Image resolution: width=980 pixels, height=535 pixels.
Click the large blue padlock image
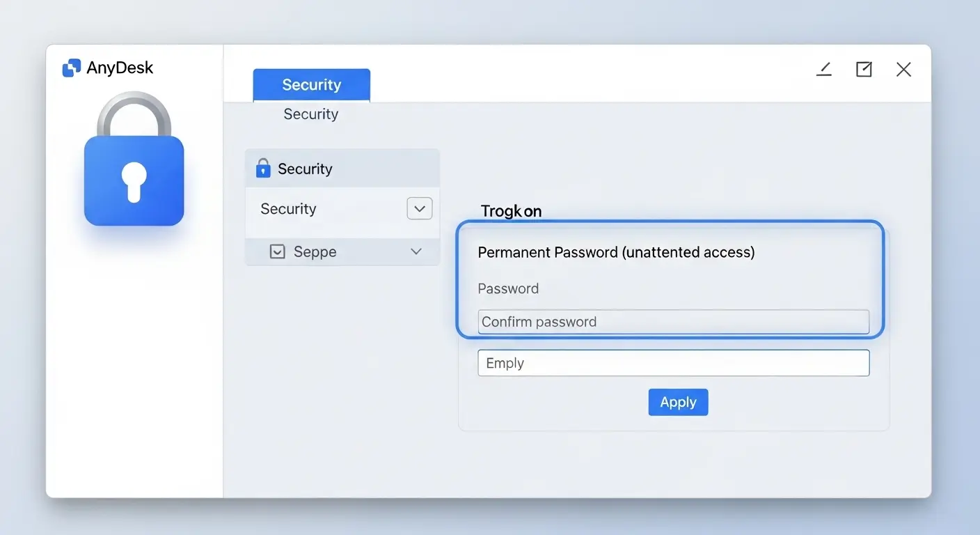[x=134, y=159]
